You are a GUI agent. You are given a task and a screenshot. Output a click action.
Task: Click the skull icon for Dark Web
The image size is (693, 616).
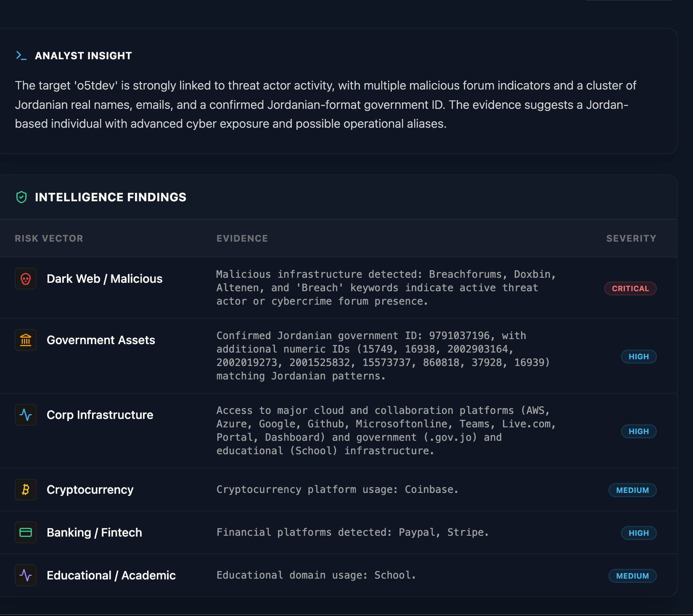point(26,279)
